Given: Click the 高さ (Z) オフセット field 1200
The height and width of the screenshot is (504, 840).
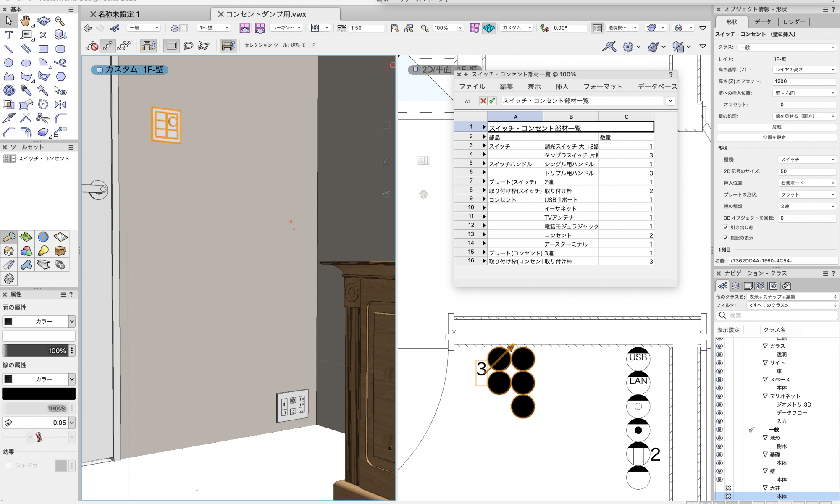Looking at the screenshot, I should pyautogui.click(x=804, y=81).
